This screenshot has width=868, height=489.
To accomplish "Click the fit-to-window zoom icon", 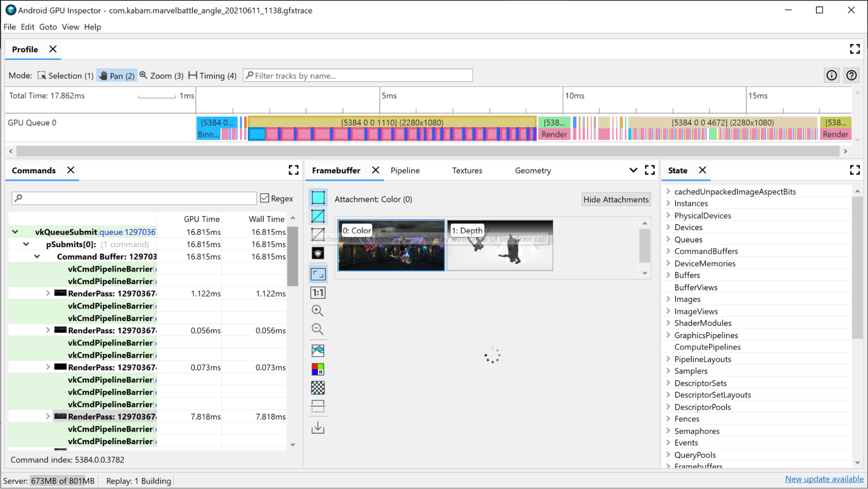I will point(318,273).
